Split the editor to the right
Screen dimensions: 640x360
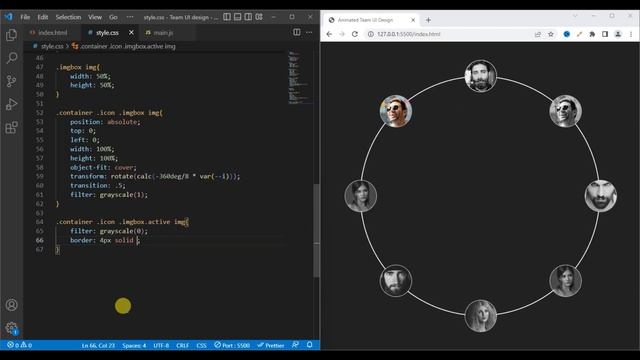297,32
